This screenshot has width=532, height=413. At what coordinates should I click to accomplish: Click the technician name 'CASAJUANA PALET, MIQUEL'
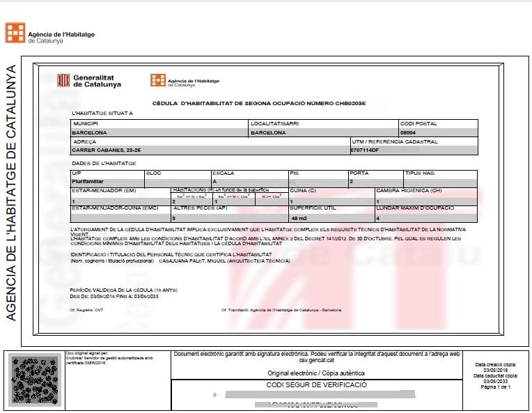pos(192,261)
